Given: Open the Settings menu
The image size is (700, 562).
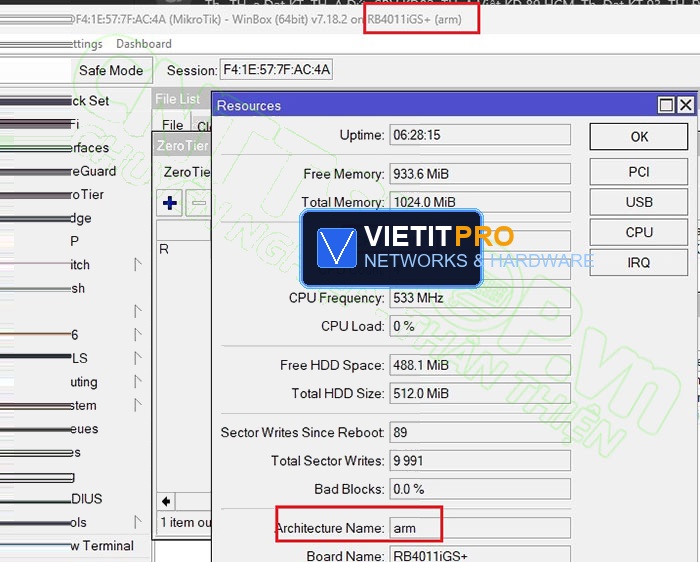Looking at the screenshot, I should [x=87, y=44].
